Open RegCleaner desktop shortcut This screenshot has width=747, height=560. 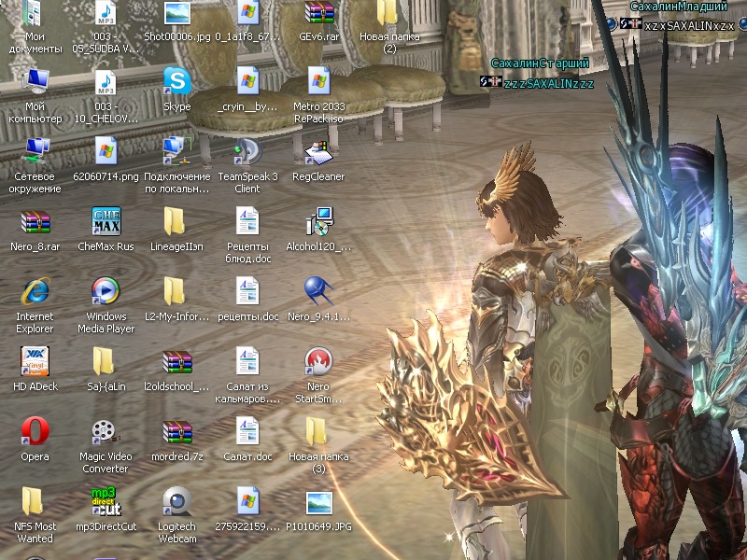[x=318, y=151]
